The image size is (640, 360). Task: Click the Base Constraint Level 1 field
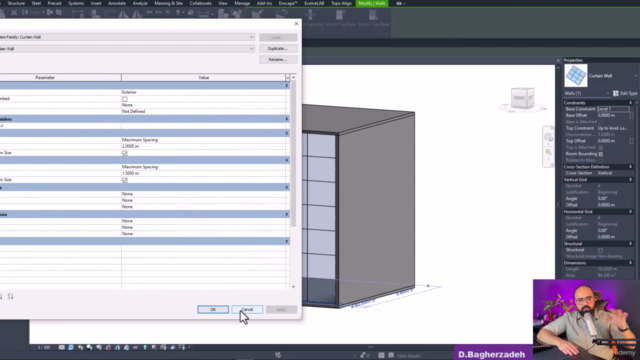[x=613, y=109]
